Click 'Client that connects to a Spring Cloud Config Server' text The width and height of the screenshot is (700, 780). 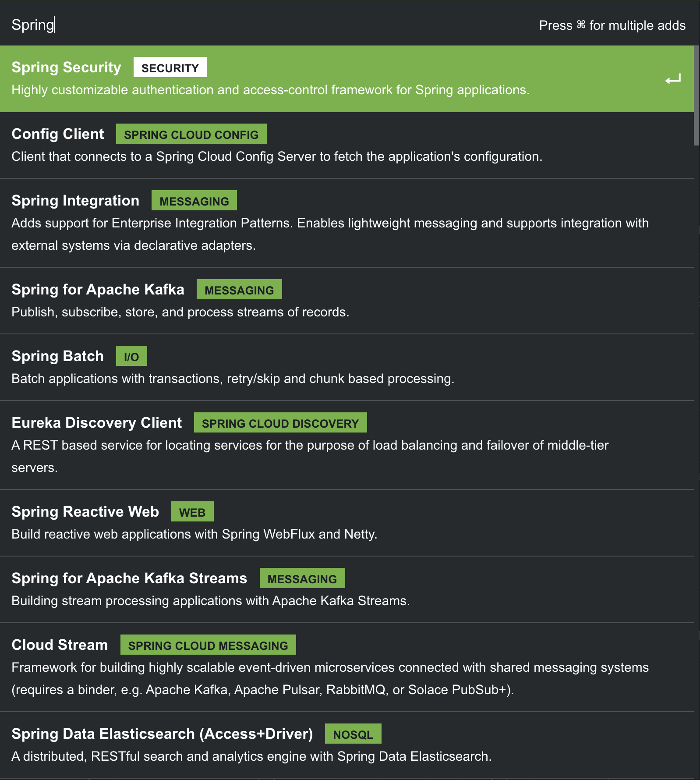tap(277, 156)
